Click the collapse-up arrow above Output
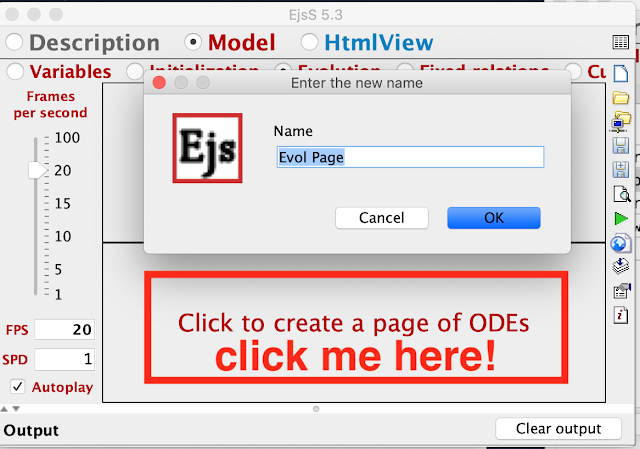This screenshot has height=449, width=640. pos(4,409)
